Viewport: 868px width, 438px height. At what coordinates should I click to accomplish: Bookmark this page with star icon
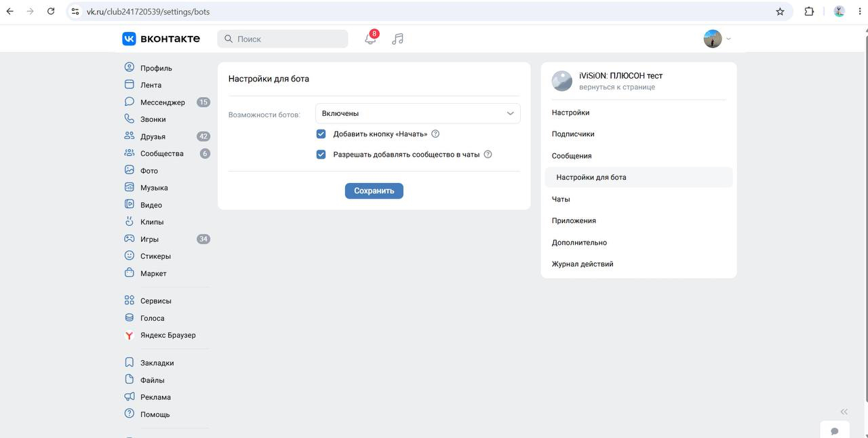point(780,12)
